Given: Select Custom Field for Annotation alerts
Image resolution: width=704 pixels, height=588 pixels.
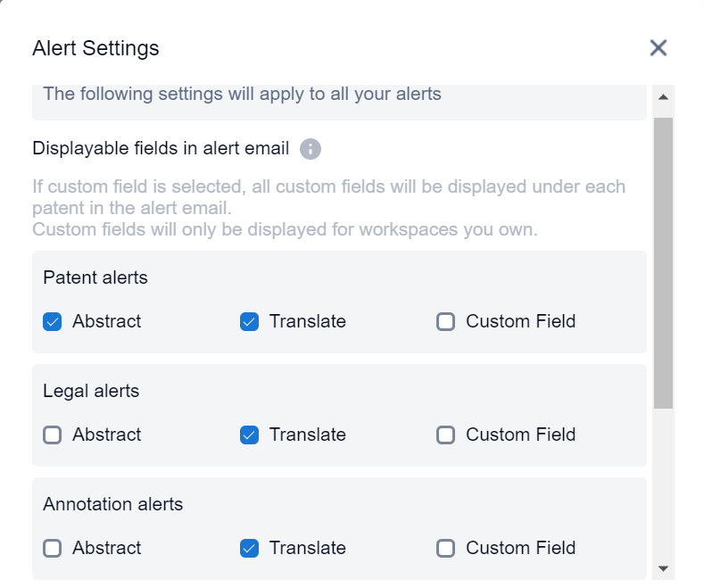Looking at the screenshot, I should (x=446, y=549).
